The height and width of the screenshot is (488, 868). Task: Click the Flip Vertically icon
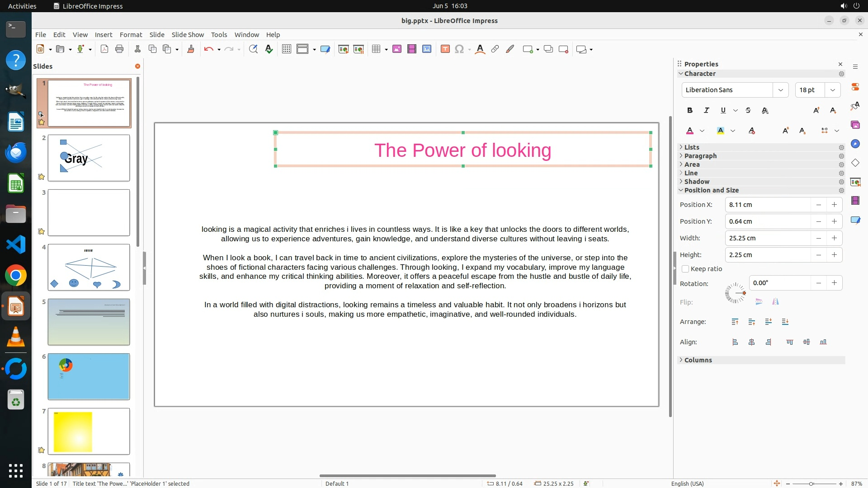pos(759,302)
